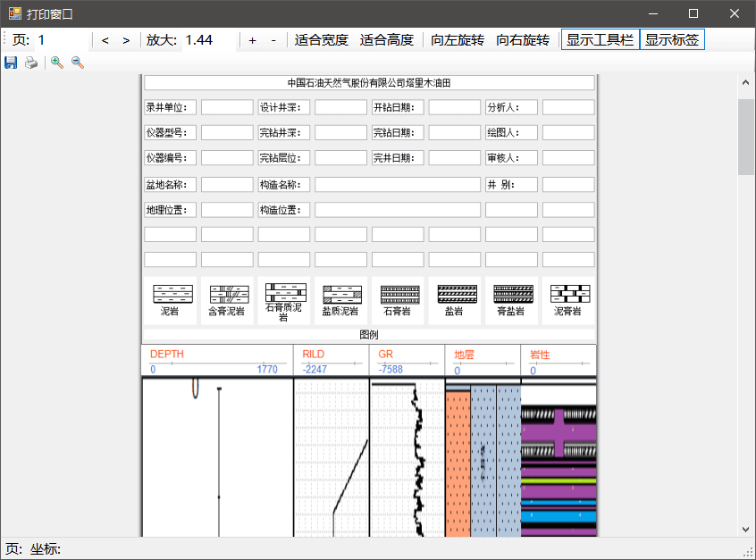Increase magnification with + button
Screen dimensions: 756x560
point(252,40)
